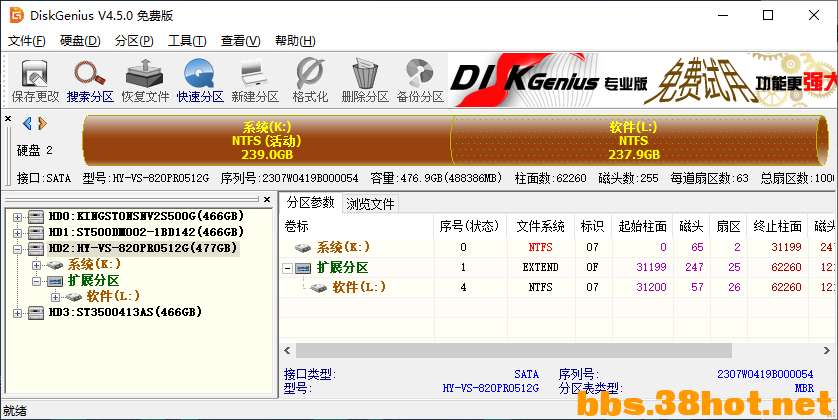The image size is (838, 420).
Task: Open the 查看(V) menu
Action: pyautogui.click(x=240, y=41)
